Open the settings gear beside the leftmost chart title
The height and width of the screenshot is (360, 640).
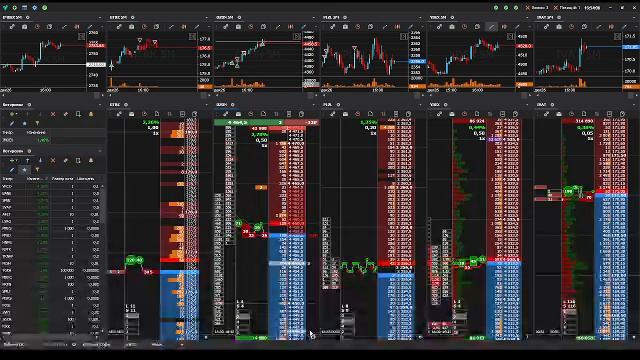[28, 18]
